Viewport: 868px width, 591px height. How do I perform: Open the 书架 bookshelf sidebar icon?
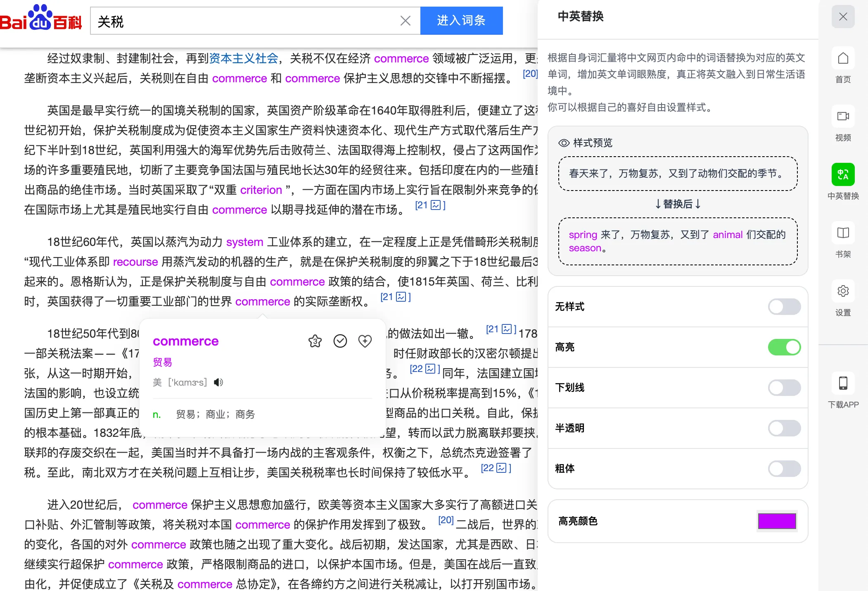pyautogui.click(x=843, y=233)
